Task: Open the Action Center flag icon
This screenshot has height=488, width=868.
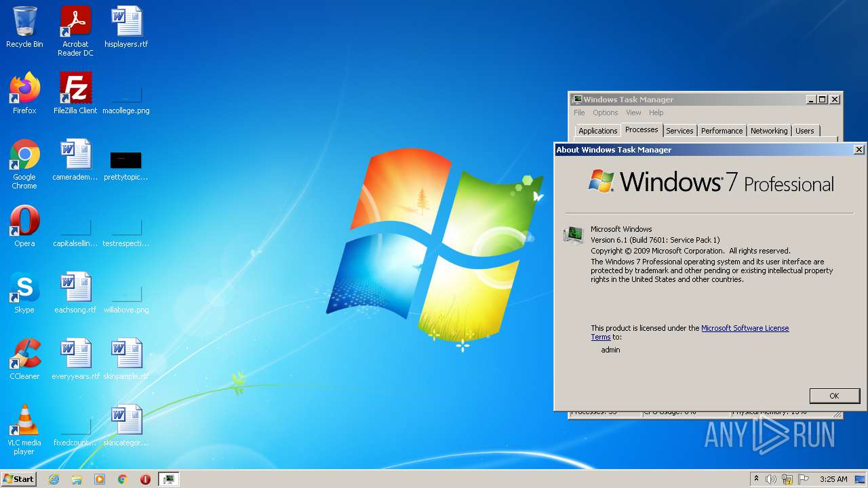Action: click(x=804, y=479)
